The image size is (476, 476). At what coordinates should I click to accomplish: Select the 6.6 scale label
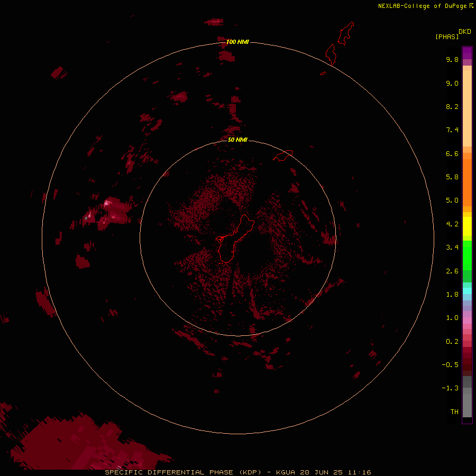click(452, 153)
